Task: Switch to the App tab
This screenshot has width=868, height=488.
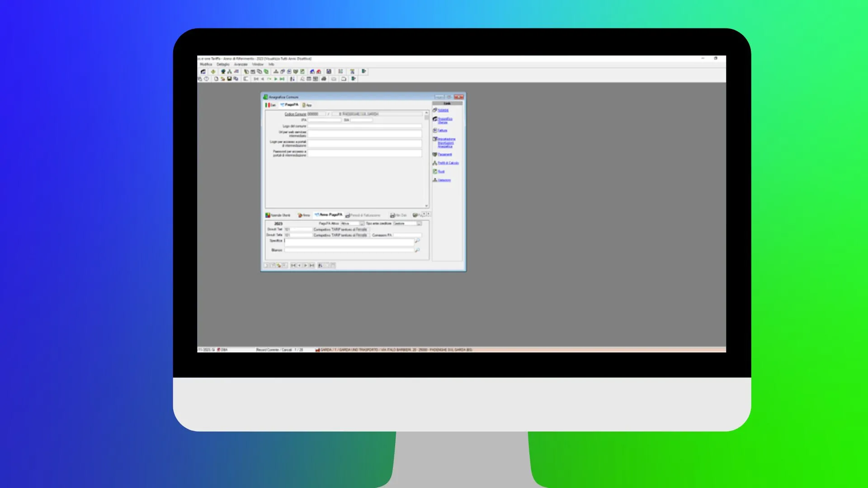Action: 307,105
